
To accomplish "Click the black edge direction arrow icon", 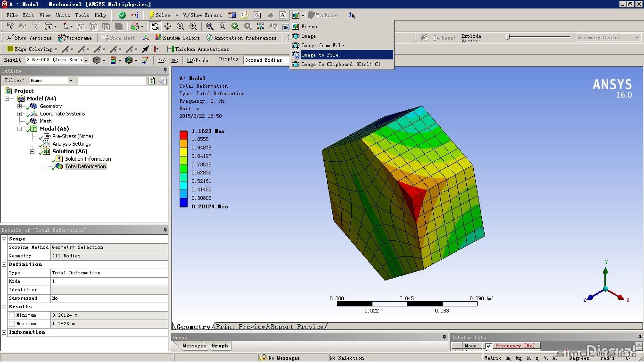I will tap(146, 49).
